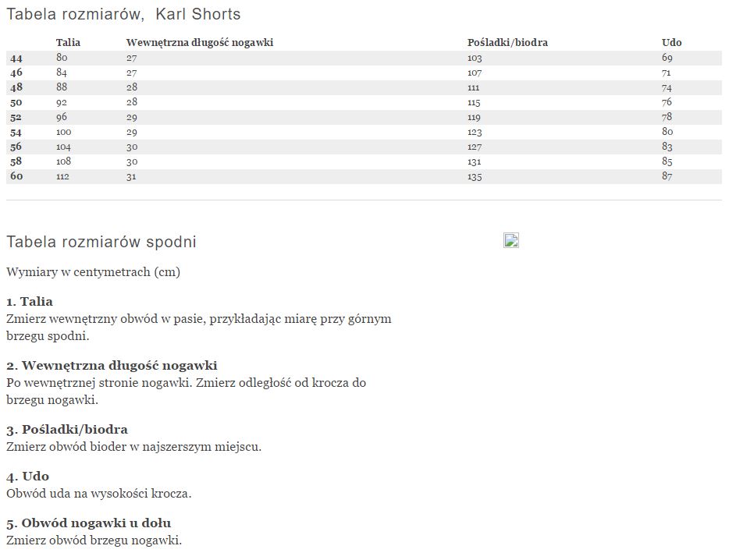The image size is (729, 560).
Task: Click the Tabela rozmiarów, Karl Shorts heading
Action: click(x=123, y=14)
